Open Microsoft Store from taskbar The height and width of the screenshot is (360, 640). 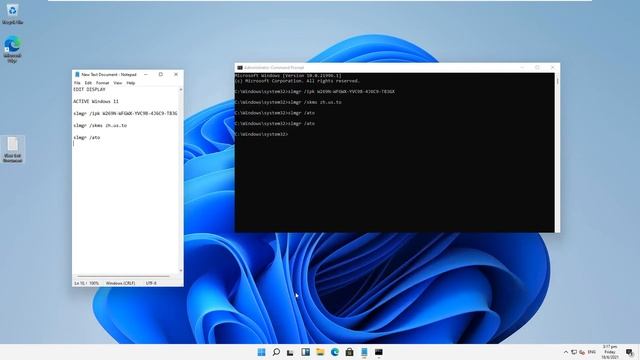tap(349, 352)
